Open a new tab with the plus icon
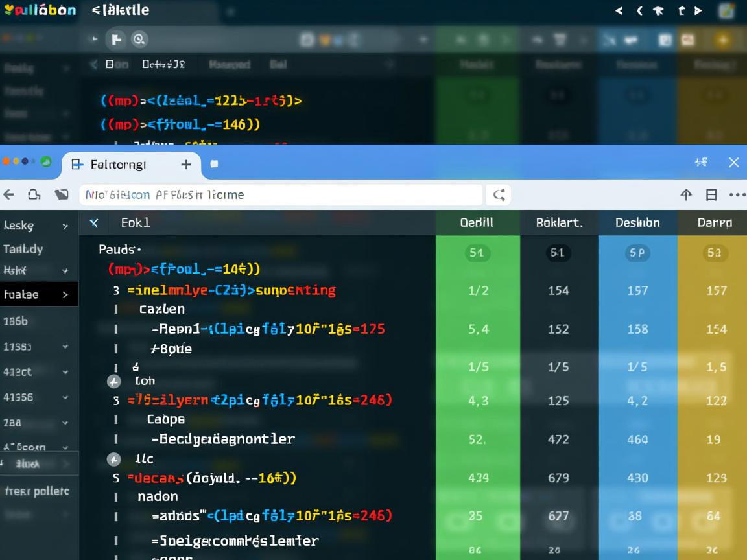 pyautogui.click(x=186, y=164)
